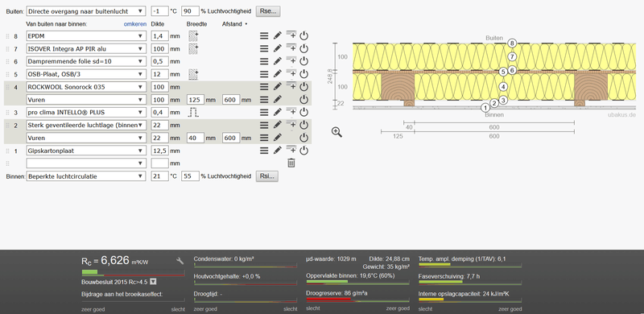Edit the ROCKWOOL Sonorock layer
This screenshot has height=314, width=644.
[x=277, y=87]
